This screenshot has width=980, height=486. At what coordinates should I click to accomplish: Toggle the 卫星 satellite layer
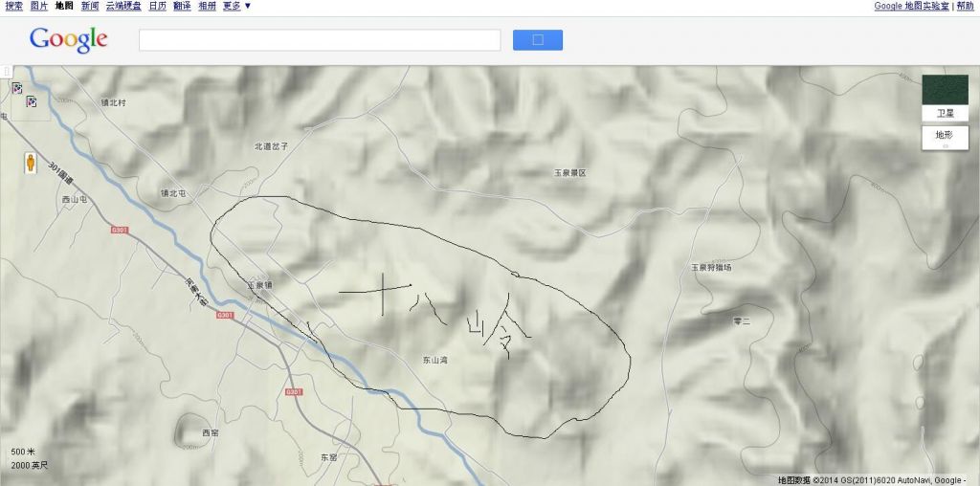[x=945, y=114]
